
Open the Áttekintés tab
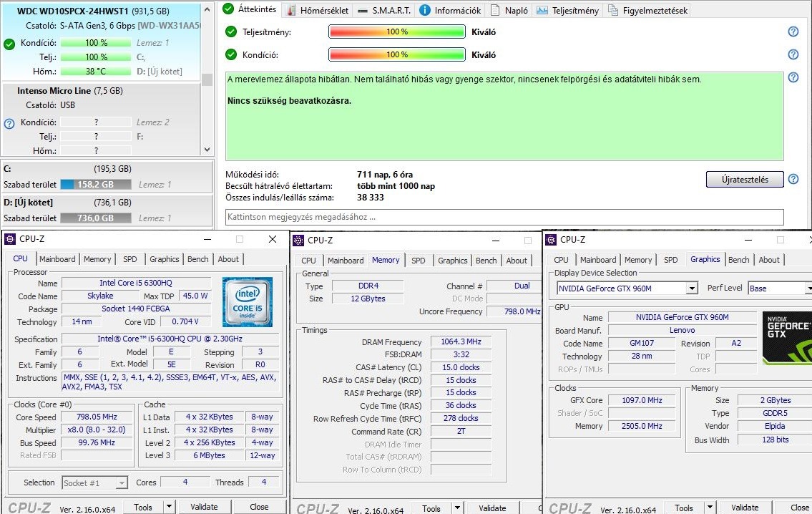point(250,9)
